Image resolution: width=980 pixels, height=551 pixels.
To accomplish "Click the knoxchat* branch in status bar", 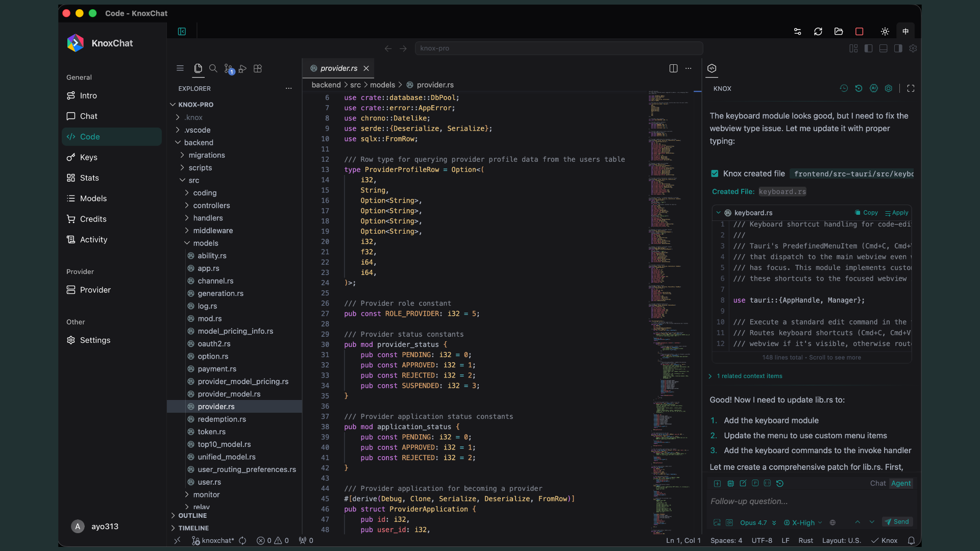I will pyautogui.click(x=213, y=541).
